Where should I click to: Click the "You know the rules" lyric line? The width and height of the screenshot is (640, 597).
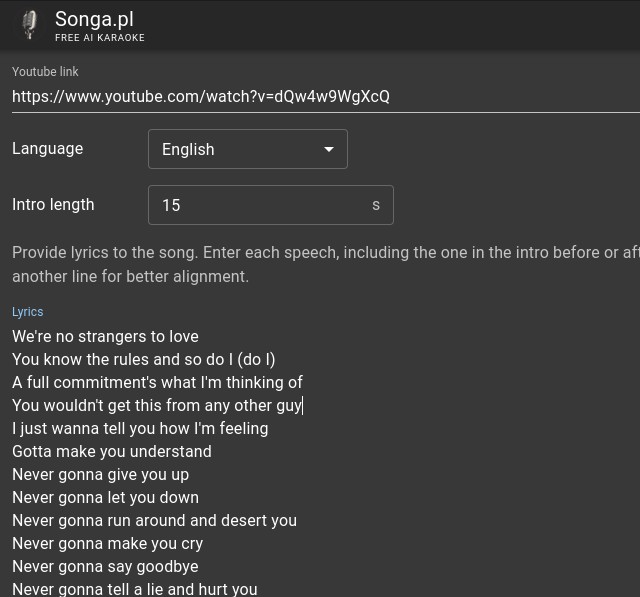143,359
